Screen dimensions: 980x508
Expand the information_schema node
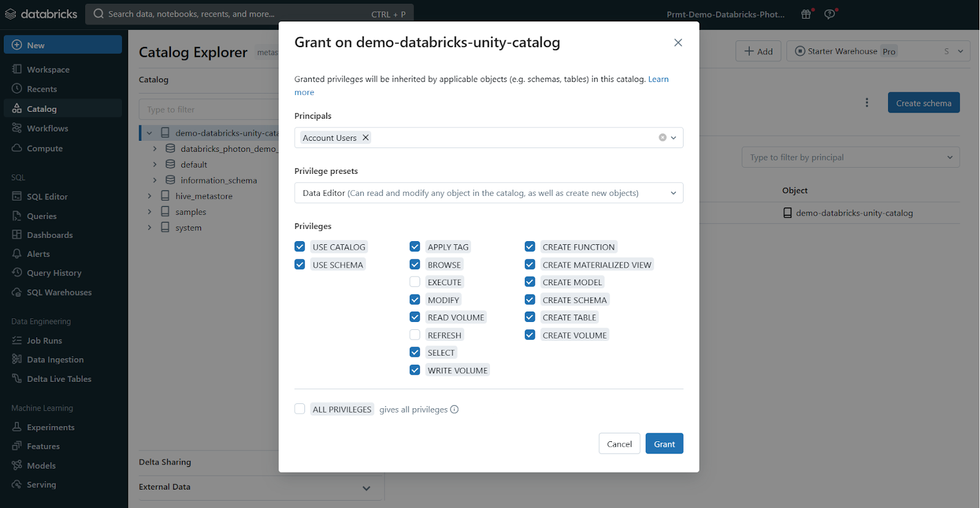pos(155,180)
